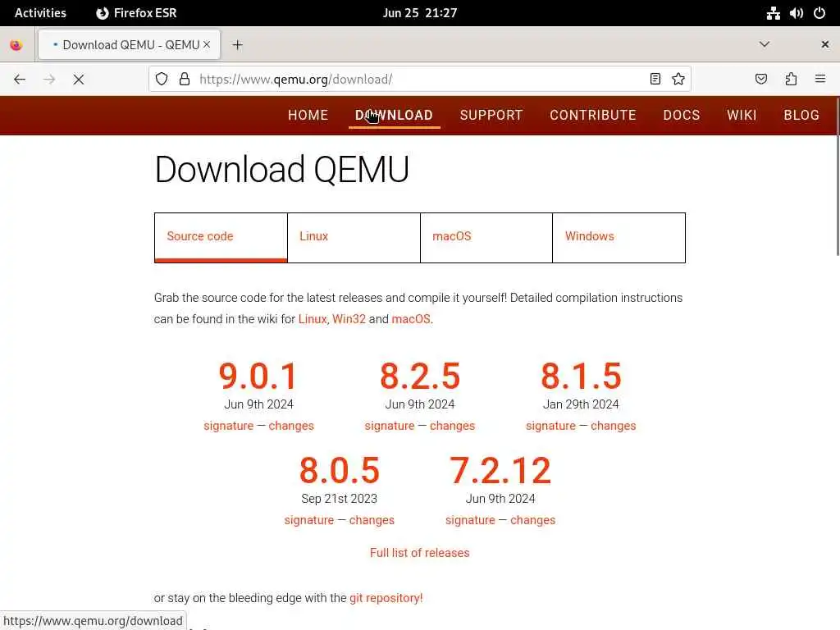Click the page vertical scrollbar
Viewport: 840px width, 630px height.
pyautogui.click(x=838, y=177)
